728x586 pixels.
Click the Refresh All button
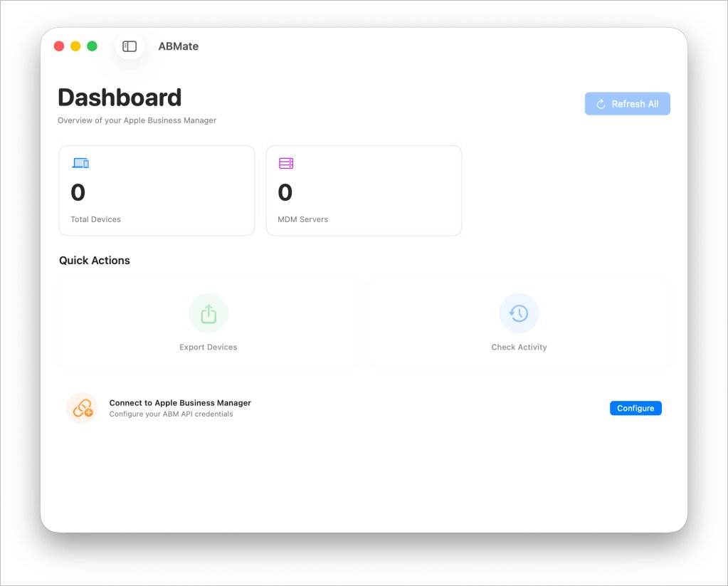627,104
